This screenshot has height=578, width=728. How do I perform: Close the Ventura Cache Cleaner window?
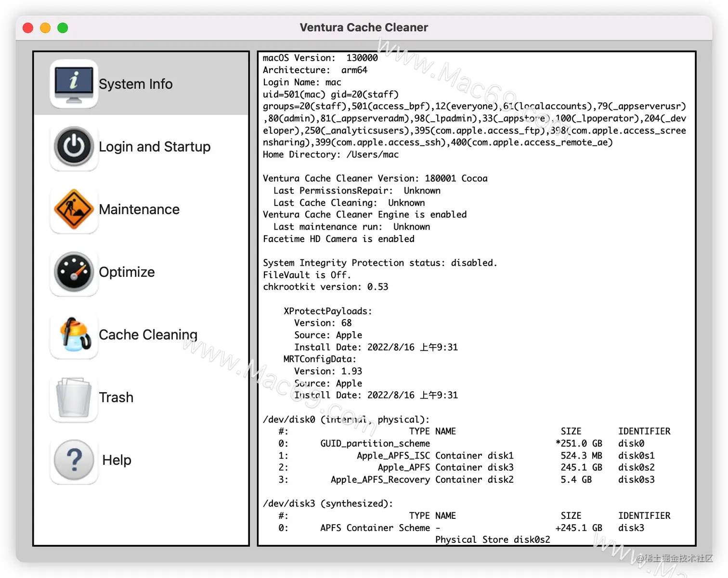point(28,28)
